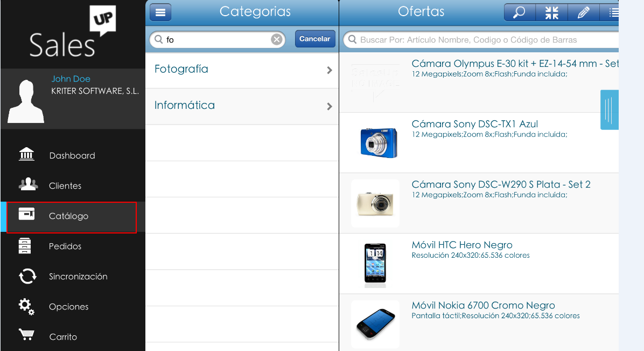Open Cámara Sony DSC-TX1 Azul offer
Image resolution: width=644 pixels, height=351 pixels.
pos(479,143)
